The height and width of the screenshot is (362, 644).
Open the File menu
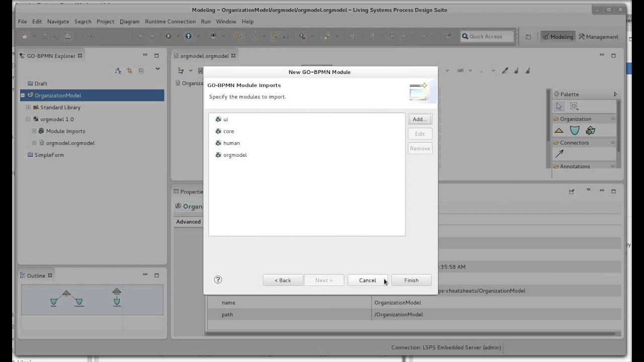(23, 22)
